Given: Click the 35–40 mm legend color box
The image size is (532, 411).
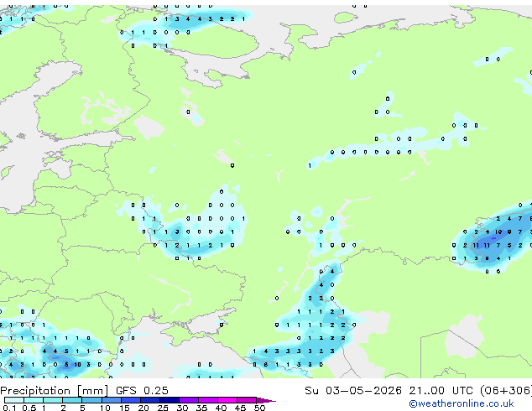Looking at the screenshot, I should 208,400.
